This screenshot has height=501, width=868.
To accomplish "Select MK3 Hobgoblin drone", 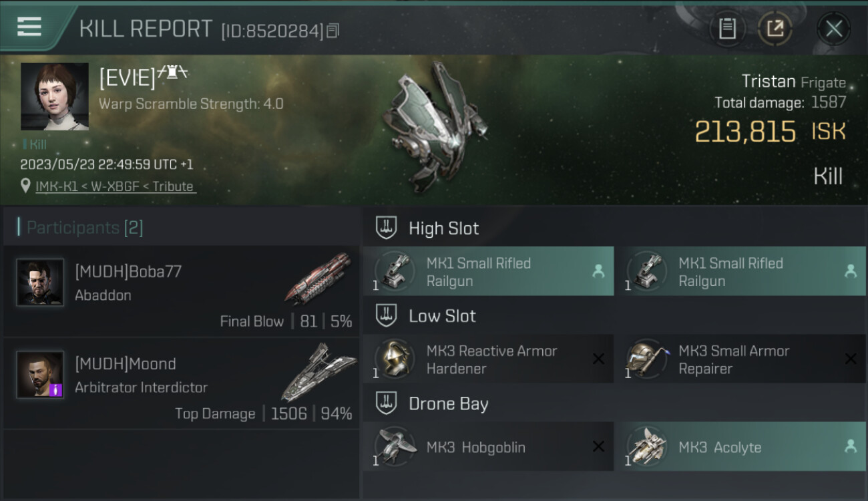I will coord(488,447).
